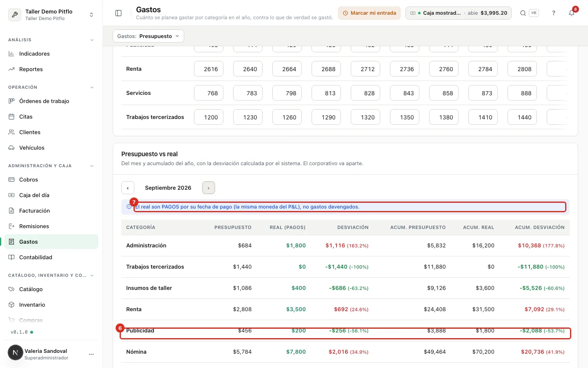Click the Reportes trend icon
This screenshot has height=368, width=588.
pos(11,69)
